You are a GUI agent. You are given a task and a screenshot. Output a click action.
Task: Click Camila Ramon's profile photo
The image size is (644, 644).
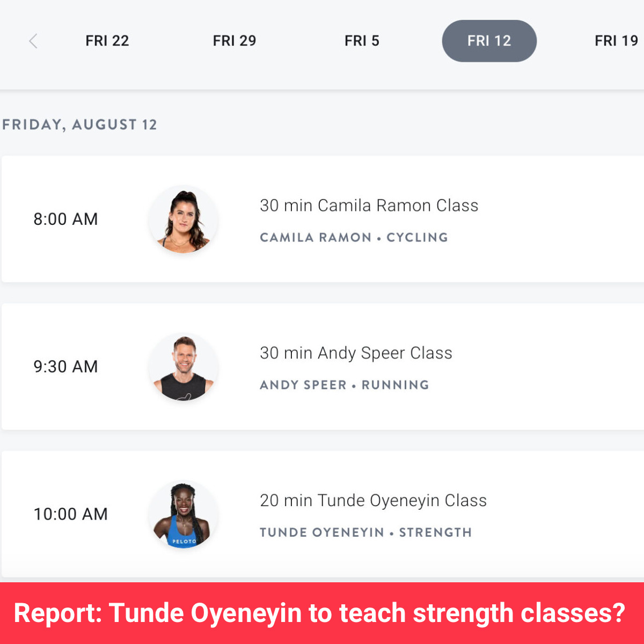[184, 220]
